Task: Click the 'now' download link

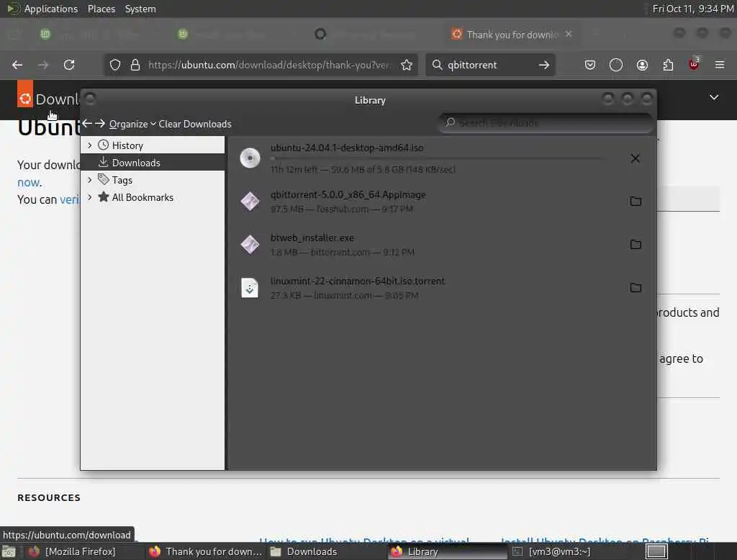Action: coord(29,182)
